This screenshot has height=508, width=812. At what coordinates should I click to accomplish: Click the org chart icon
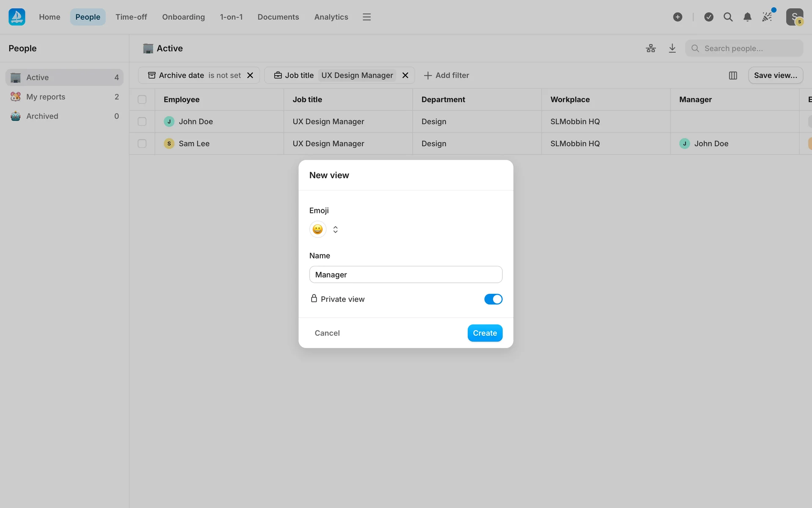[x=650, y=48]
